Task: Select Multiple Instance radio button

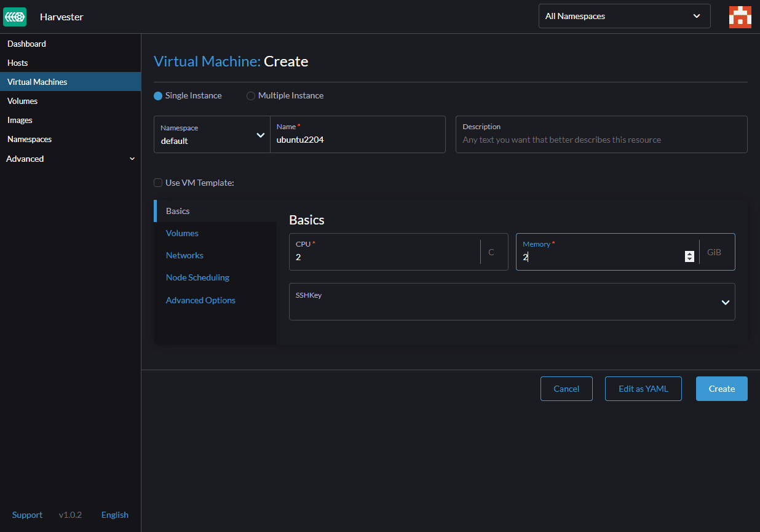Action: click(x=251, y=96)
